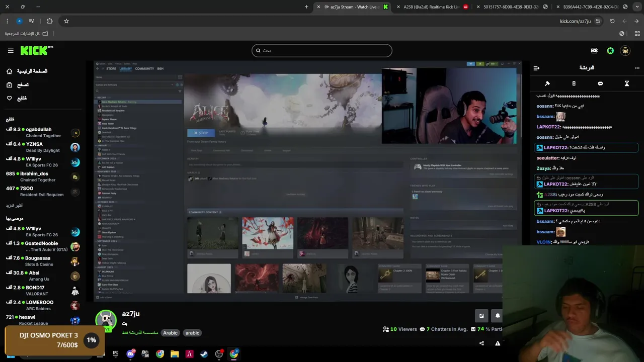The height and width of the screenshot is (362, 644).
Task: Open a new browser tab
Action: coord(306,7)
